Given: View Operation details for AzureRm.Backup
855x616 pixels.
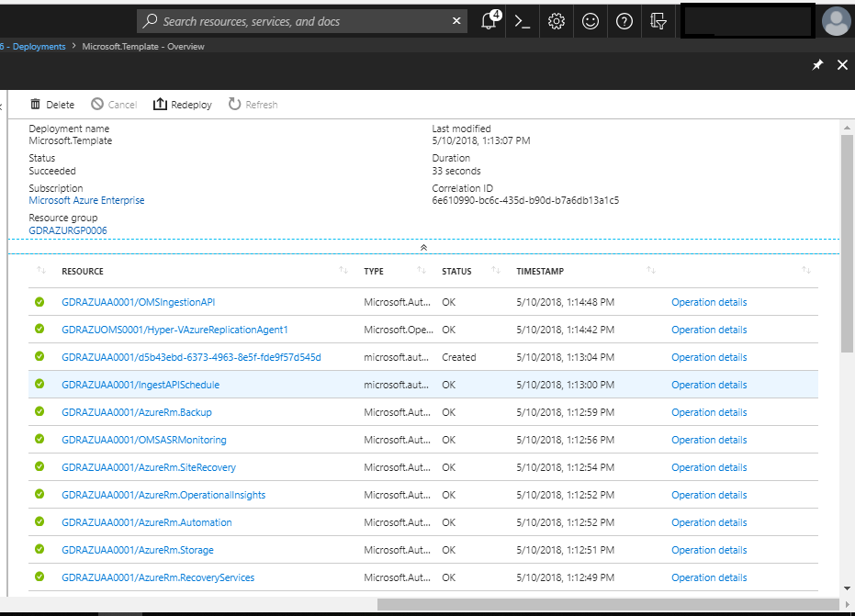Looking at the screenshot, I should (x=709, y=412).
